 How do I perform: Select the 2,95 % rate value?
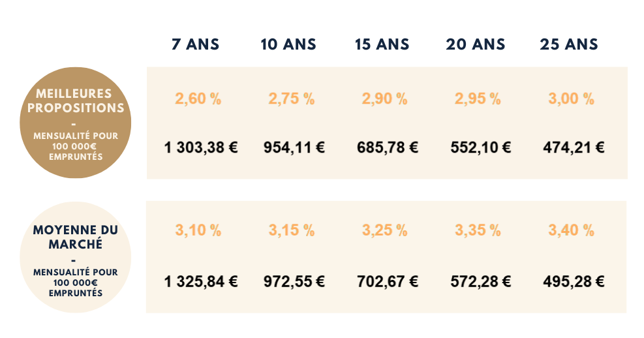(x=478, y=99)
